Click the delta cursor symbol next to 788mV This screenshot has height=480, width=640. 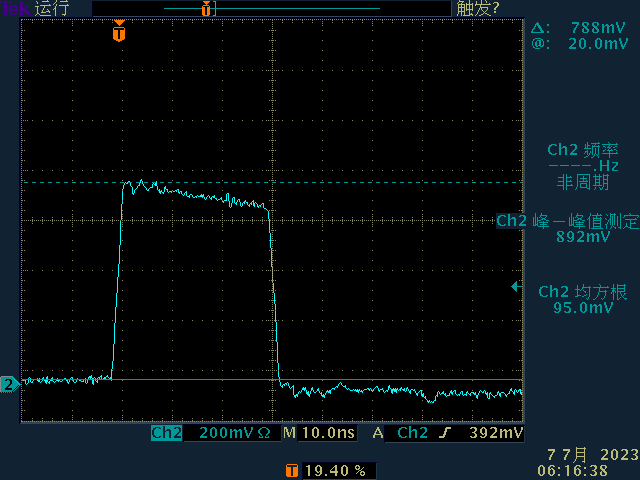click(538, 27)
